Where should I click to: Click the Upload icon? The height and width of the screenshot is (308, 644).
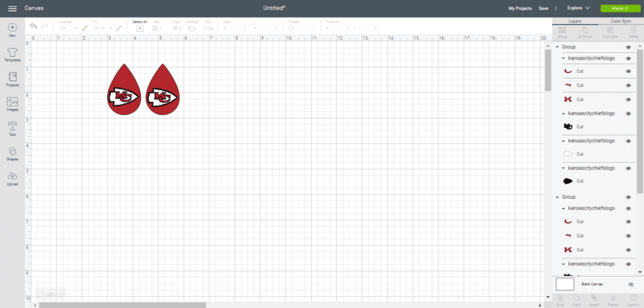12,178
